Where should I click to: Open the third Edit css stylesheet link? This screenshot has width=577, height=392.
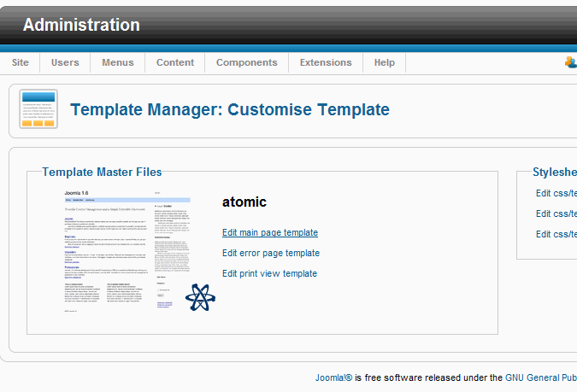click(x=556, y=234)
